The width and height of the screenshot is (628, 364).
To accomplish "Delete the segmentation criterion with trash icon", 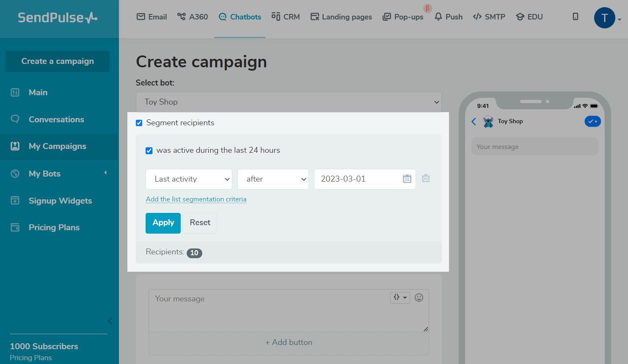I will (x=426, y=179).
